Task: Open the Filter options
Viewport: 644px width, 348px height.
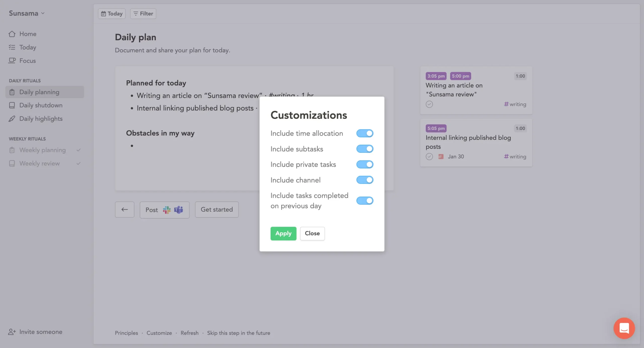Action: (143, 13)
